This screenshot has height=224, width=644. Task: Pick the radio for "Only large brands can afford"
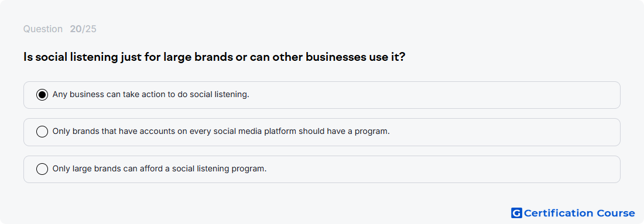point(42,168)
